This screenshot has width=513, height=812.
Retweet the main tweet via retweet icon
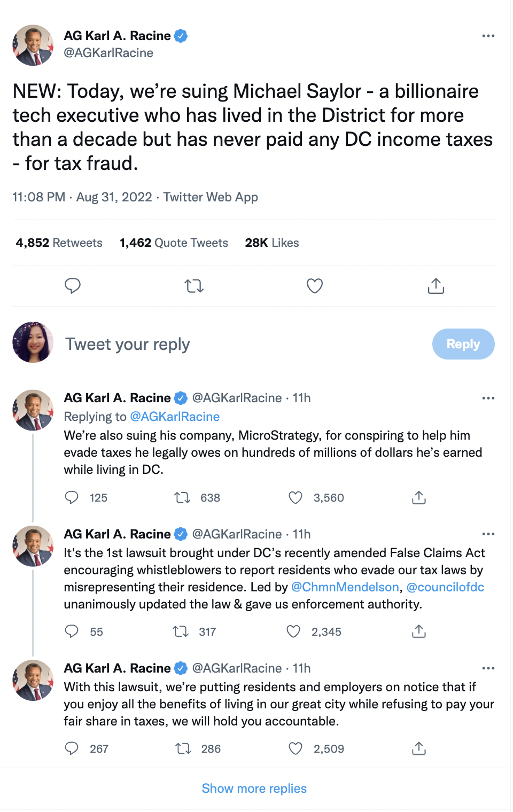(194, 286)
